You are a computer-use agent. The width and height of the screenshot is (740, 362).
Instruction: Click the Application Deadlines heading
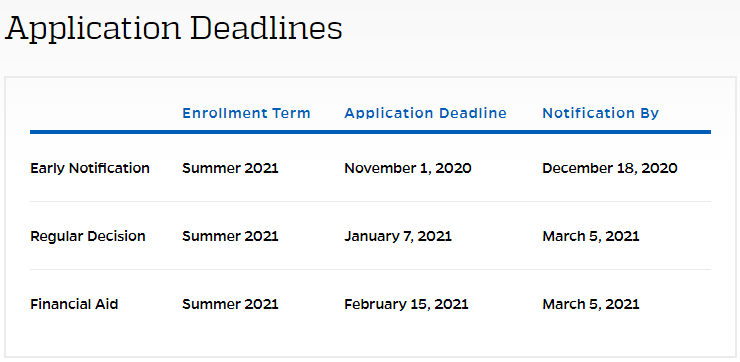coord(174,30)
